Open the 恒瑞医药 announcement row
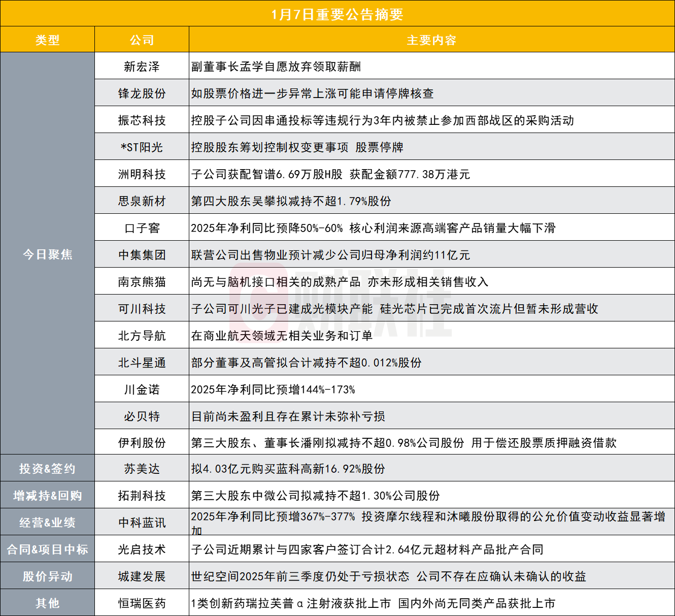 click(x=141, y=603)
